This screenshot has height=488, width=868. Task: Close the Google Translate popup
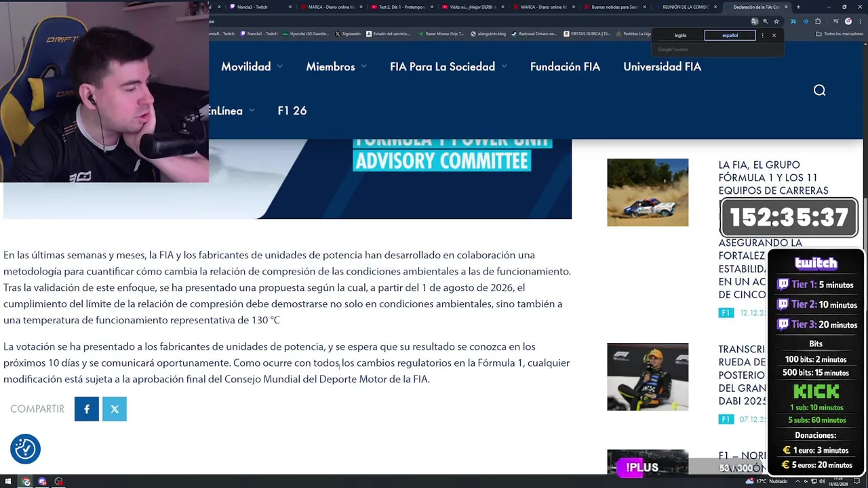click(774, 35)
